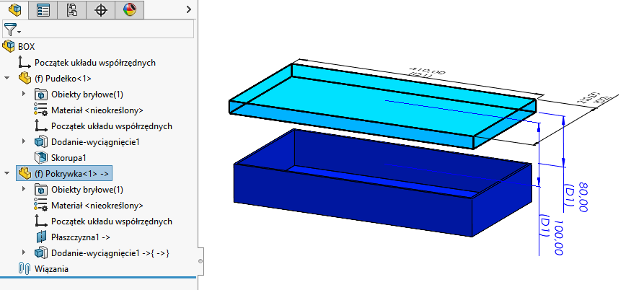Select the Pokrywka<1> component label
Image resolution: width=644 pixels, height=290 pixels.
tap(72, 174)
